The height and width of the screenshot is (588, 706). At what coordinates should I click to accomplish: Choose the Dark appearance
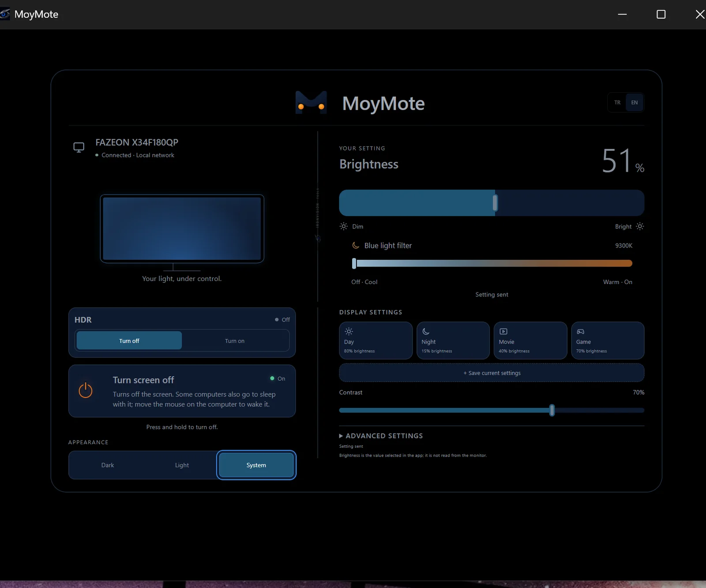click(x=108, y=465)
